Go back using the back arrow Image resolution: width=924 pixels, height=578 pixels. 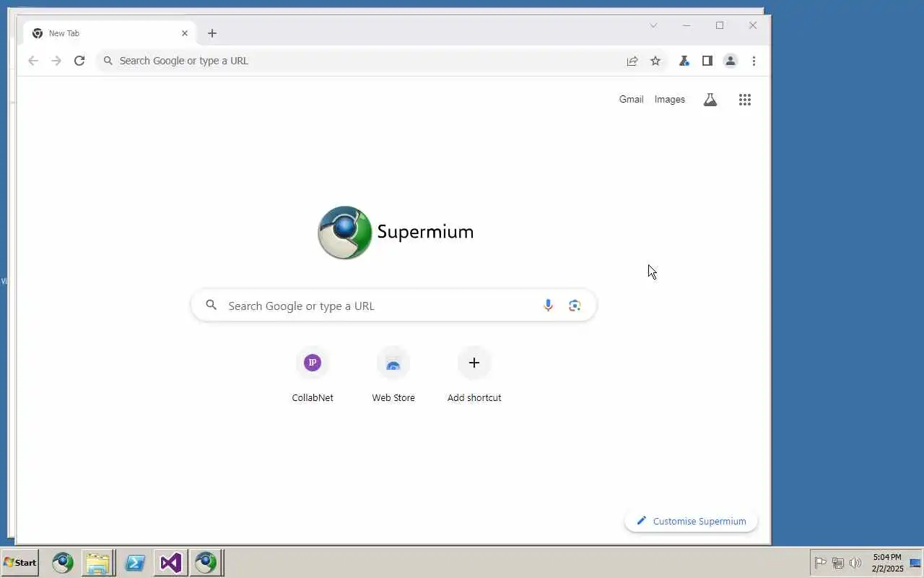click(33, 61)
